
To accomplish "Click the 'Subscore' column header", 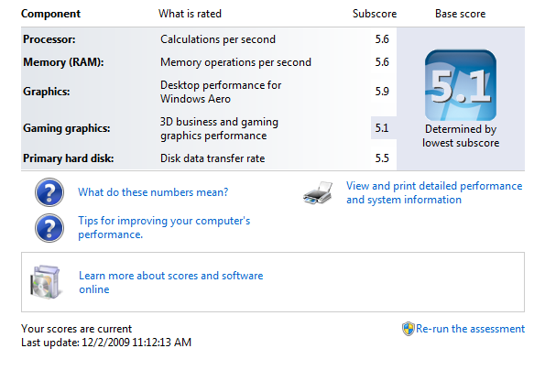I will (x=375, y=14).
